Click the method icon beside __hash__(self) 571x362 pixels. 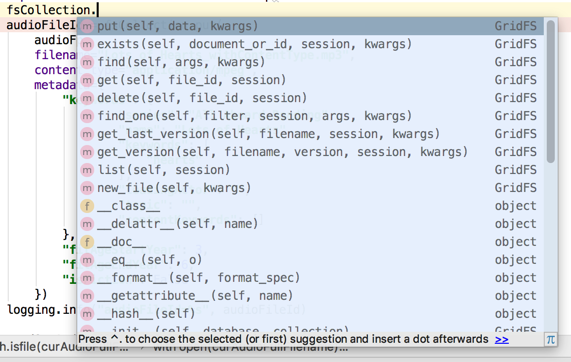click(x=87, y=314)
